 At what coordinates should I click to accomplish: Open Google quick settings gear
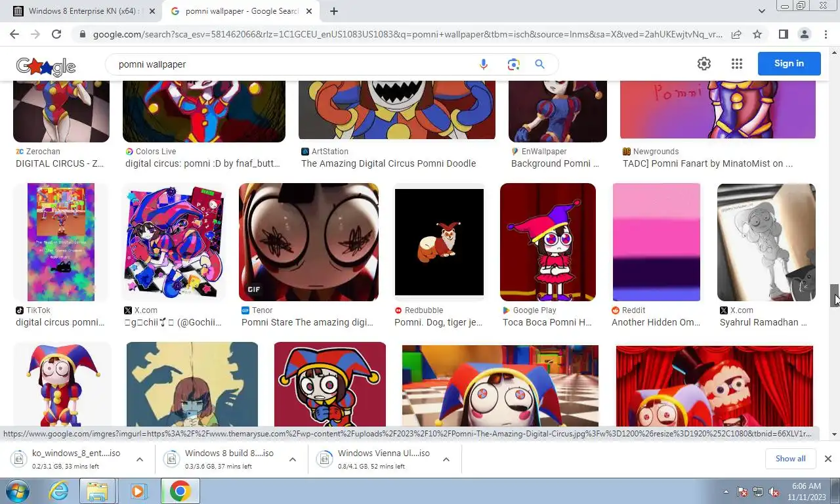(704, 64)
